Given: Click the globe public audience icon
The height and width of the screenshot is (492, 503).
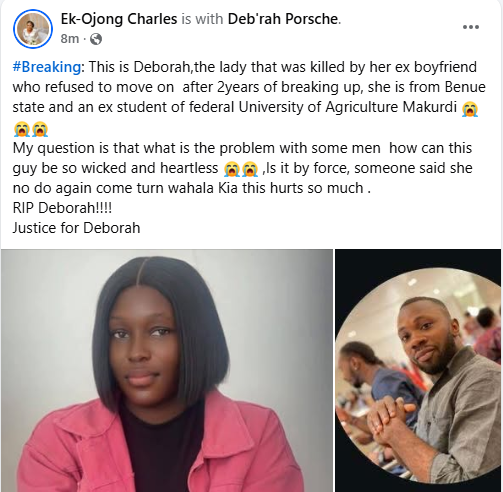Looking at the screenshot, I should 96,39.
